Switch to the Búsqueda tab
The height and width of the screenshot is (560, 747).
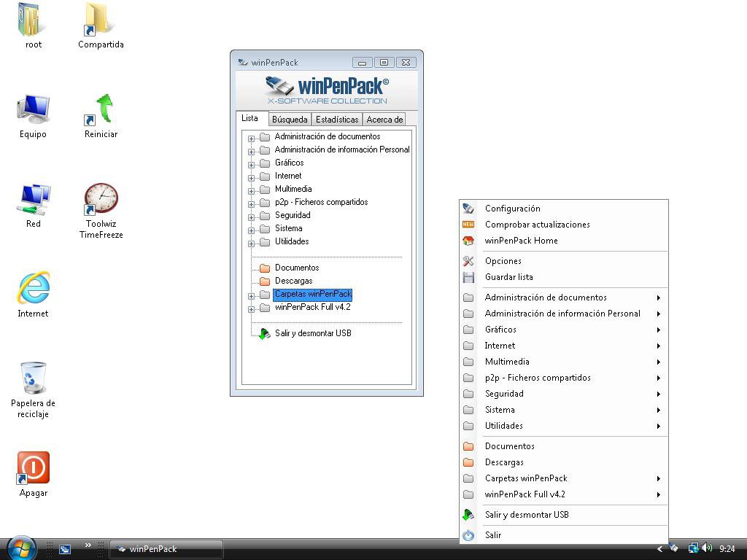click(x=290, y=120)
